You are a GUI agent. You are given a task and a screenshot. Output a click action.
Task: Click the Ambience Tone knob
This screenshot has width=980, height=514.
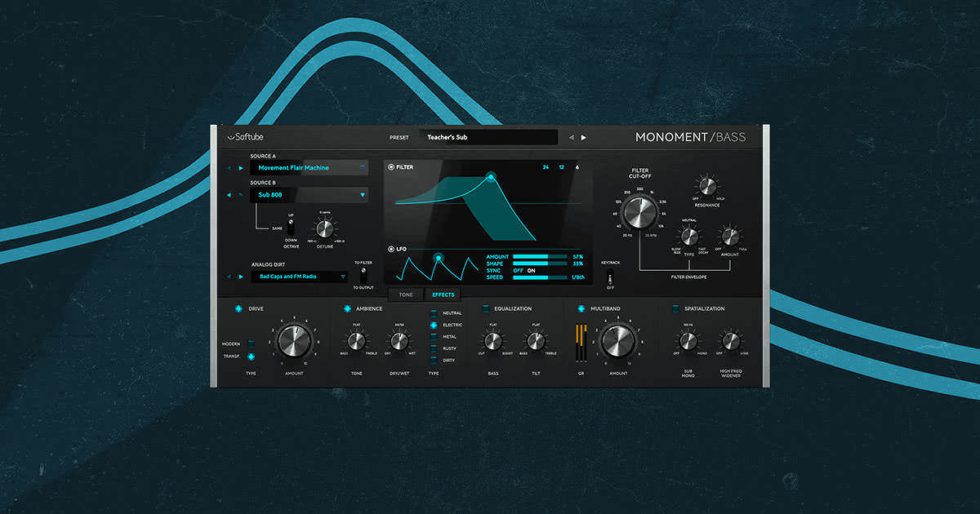pyautogui.click(x=357, y=341)
